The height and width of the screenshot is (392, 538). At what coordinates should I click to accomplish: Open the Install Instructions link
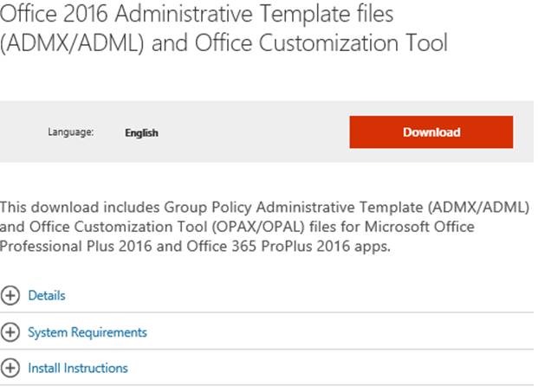[78, 369]
